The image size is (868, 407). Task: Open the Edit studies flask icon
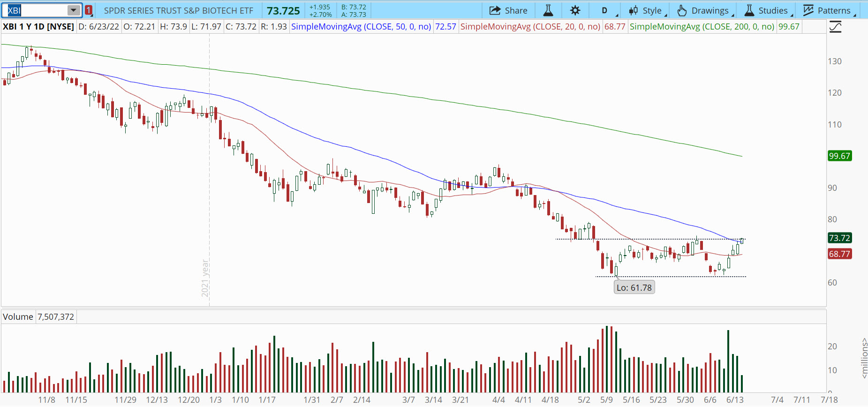point(548,10)
